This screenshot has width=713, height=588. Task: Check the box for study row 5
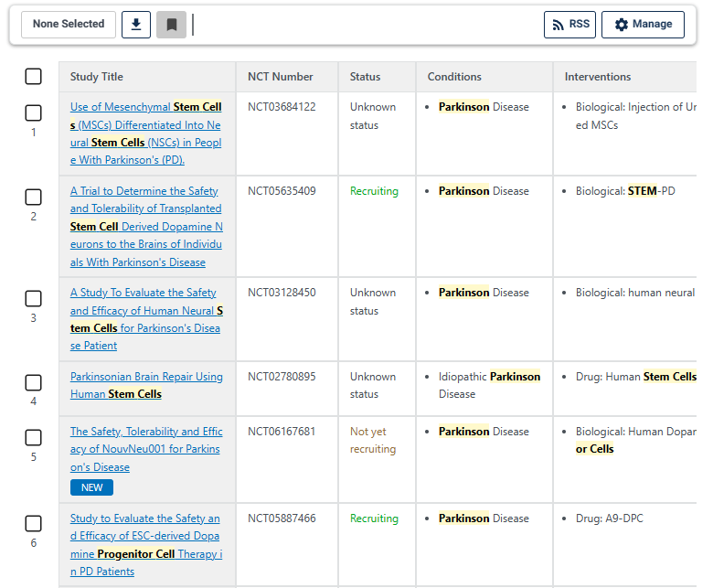(33, 437)
